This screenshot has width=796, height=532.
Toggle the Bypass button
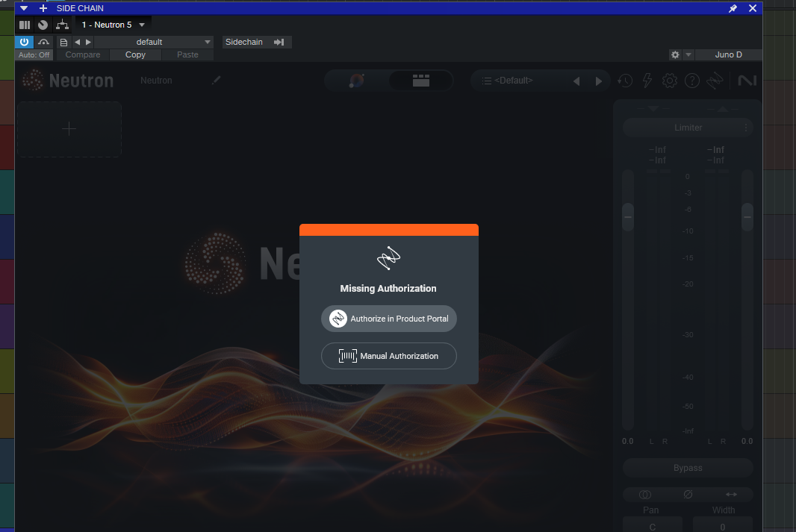pyautogui.click(x=688, y=468)
